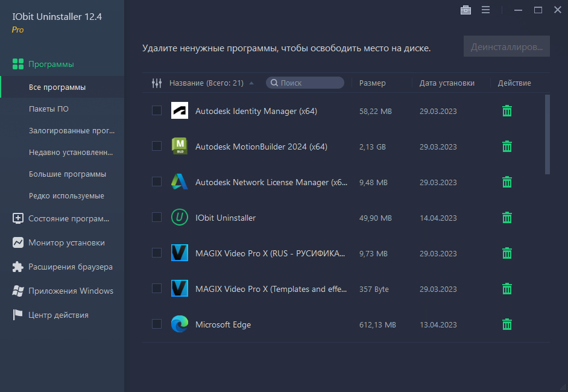Viewport: 568px width, 392px height.
Task: Open the Все программы list
Action: (62, 87)
